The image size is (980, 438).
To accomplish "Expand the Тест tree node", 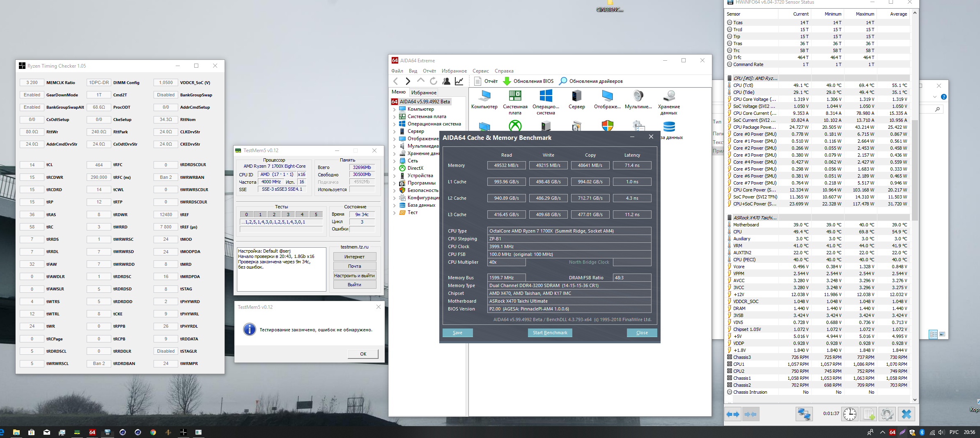I will (x=395, y=212).
